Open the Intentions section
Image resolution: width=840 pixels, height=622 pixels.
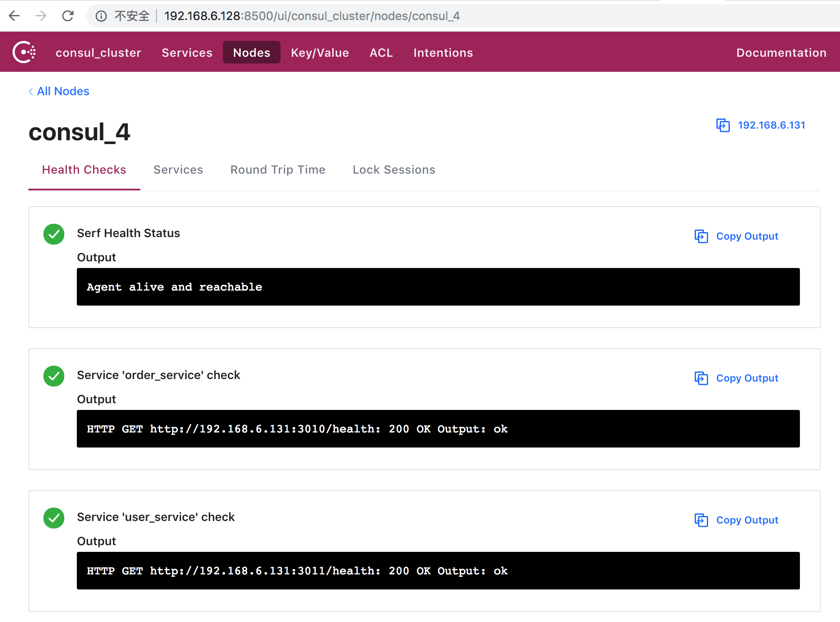443,53
